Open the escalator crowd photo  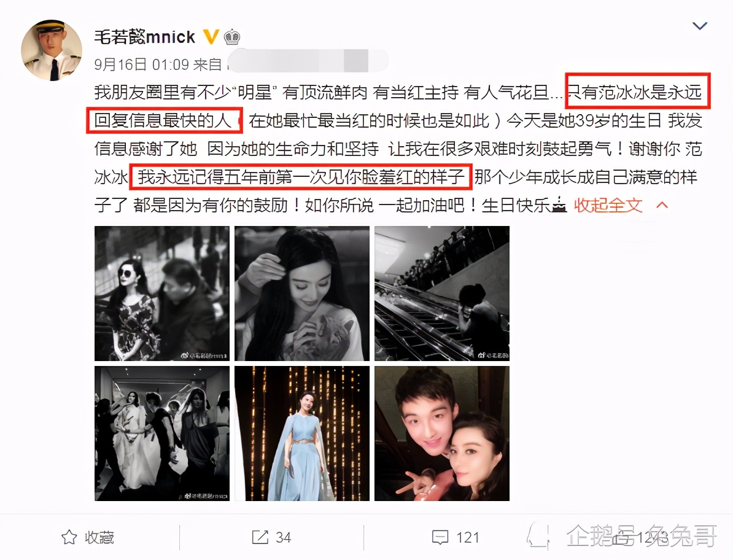pyautogui.click(x=442, y=294)
